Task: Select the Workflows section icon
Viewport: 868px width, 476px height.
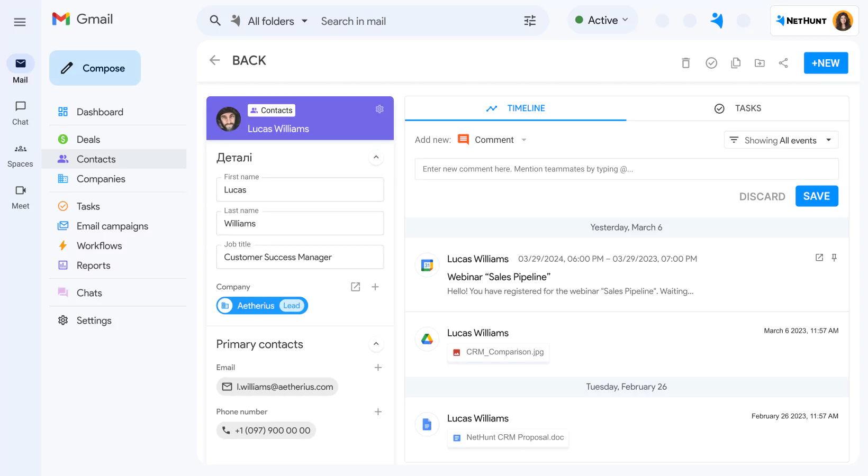Action: (x=63, y=245)
